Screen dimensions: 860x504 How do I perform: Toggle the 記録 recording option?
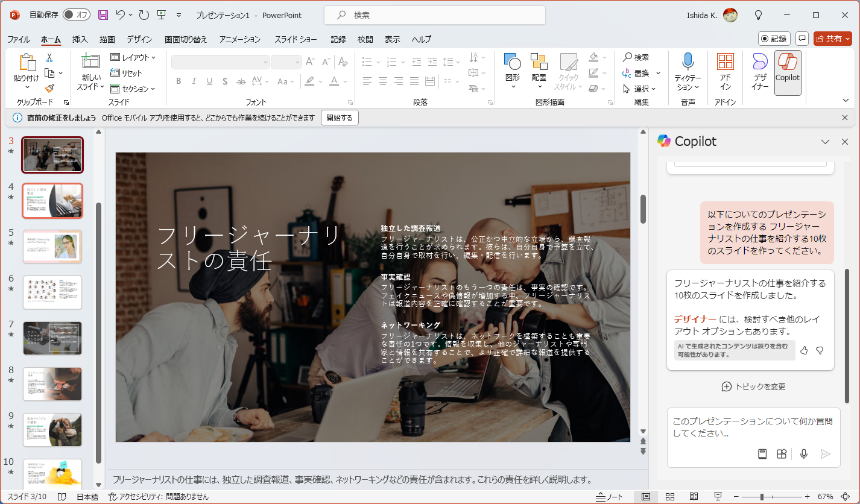click(x=774, y=38)
